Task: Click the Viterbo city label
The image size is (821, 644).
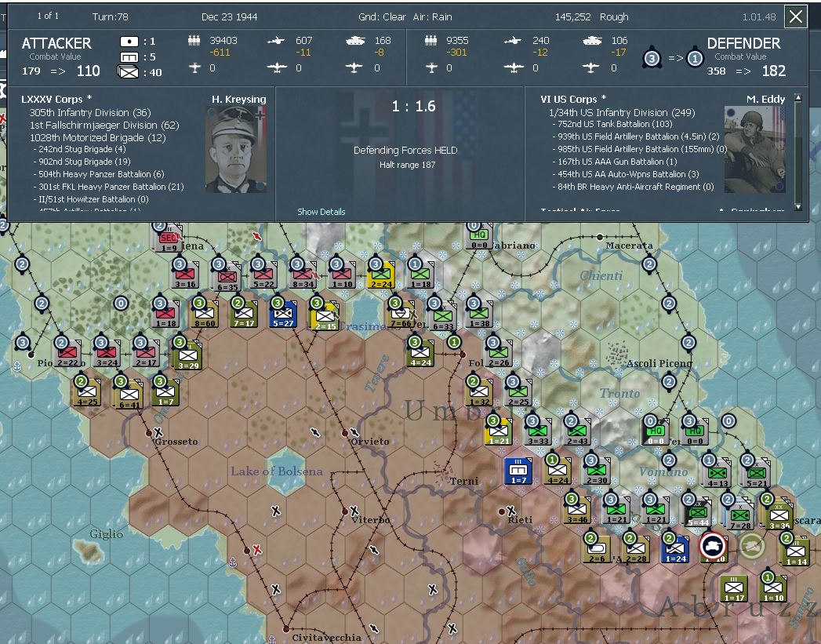Action: point(371,520)
